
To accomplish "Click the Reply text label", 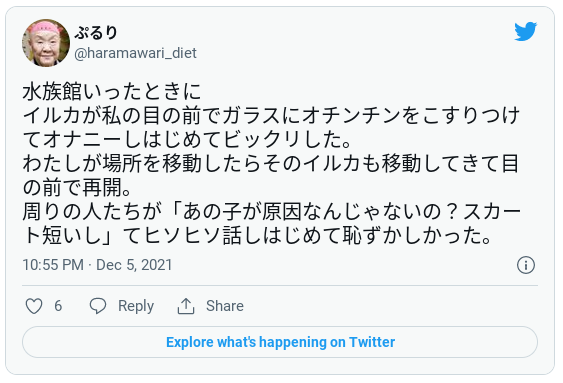I will [x=136, y=306].
